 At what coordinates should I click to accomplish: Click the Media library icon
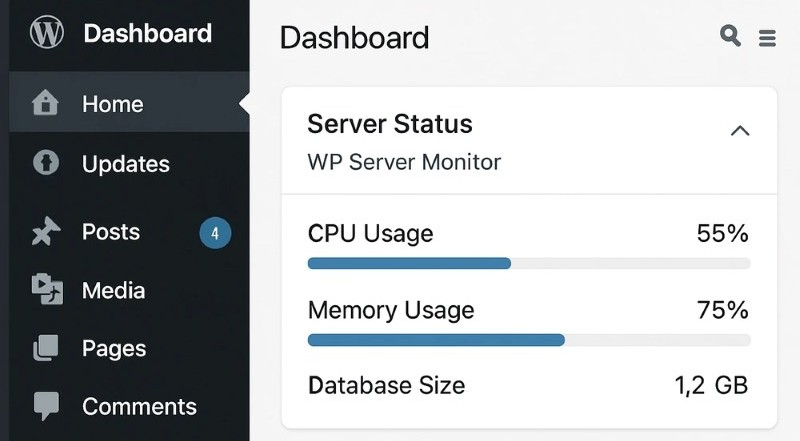[46, 290]
